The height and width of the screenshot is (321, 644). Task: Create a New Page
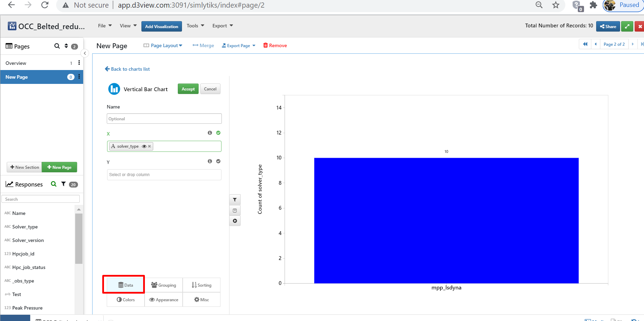click(59, 167)
